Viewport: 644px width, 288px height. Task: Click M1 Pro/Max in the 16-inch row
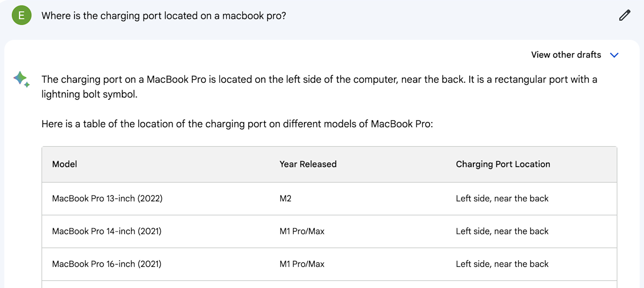302,264
